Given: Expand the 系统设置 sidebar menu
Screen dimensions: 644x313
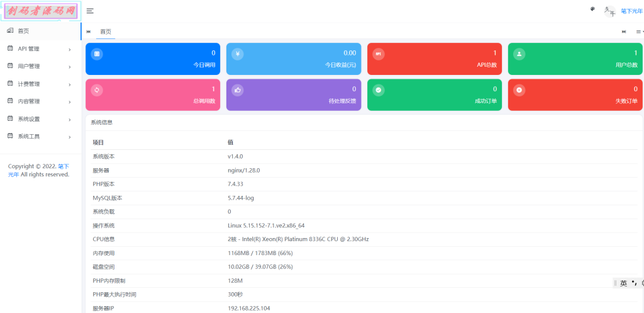Looking at the screenshot, I should click(x=39, y=119).
